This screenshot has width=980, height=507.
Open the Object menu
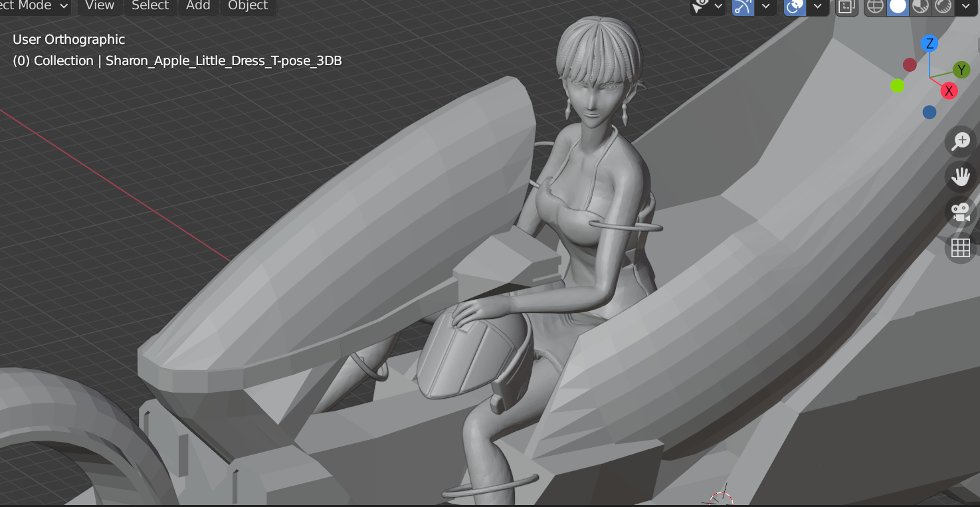pos(248,5)
